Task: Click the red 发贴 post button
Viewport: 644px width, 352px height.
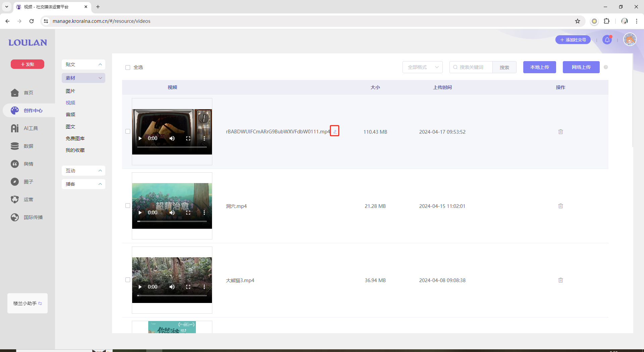Action: click(x=28, y=64)
